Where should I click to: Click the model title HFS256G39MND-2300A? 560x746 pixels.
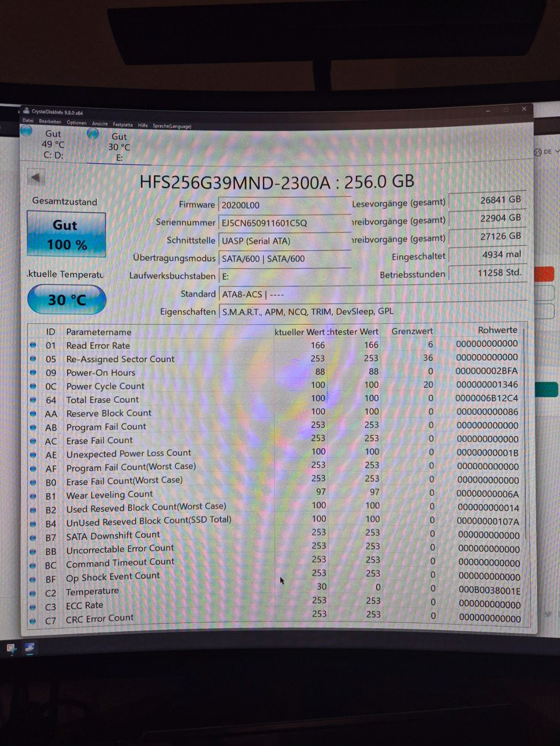point(234,182)
